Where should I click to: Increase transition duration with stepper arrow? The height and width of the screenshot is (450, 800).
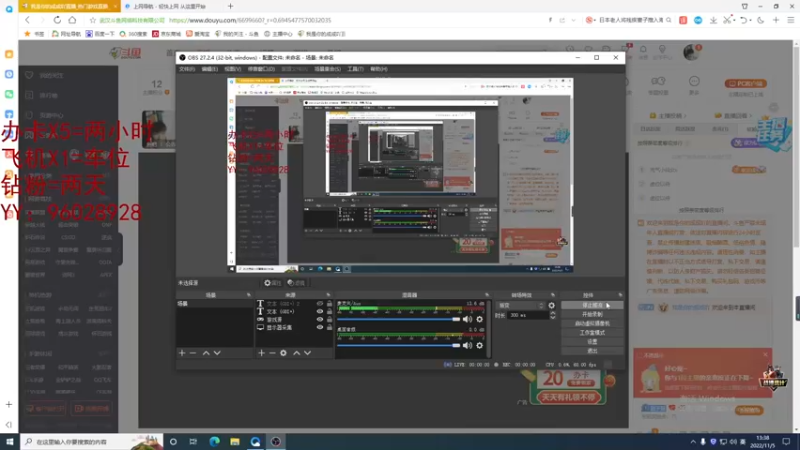coord(553,313)
